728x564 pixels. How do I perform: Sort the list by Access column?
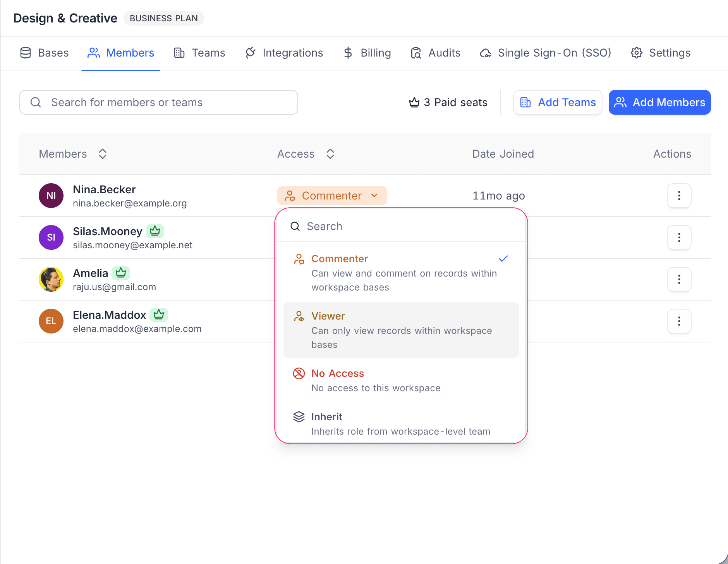330,154
